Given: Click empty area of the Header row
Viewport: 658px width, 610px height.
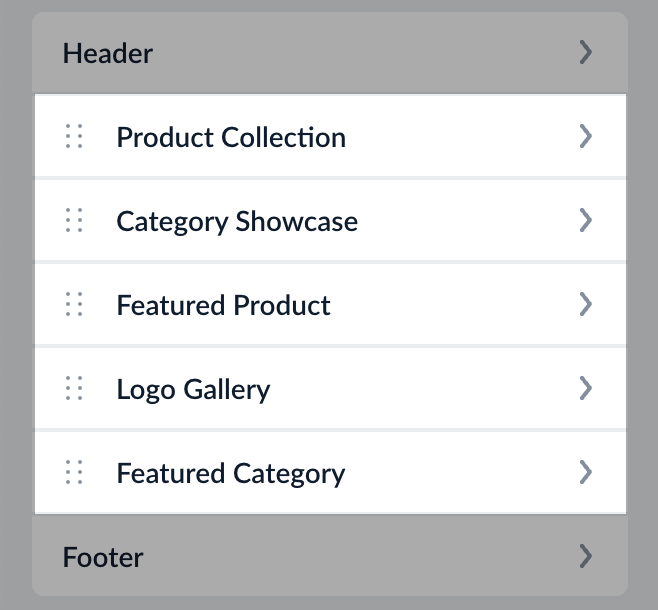Looking at the screenshot, I should tap(360, 53).
